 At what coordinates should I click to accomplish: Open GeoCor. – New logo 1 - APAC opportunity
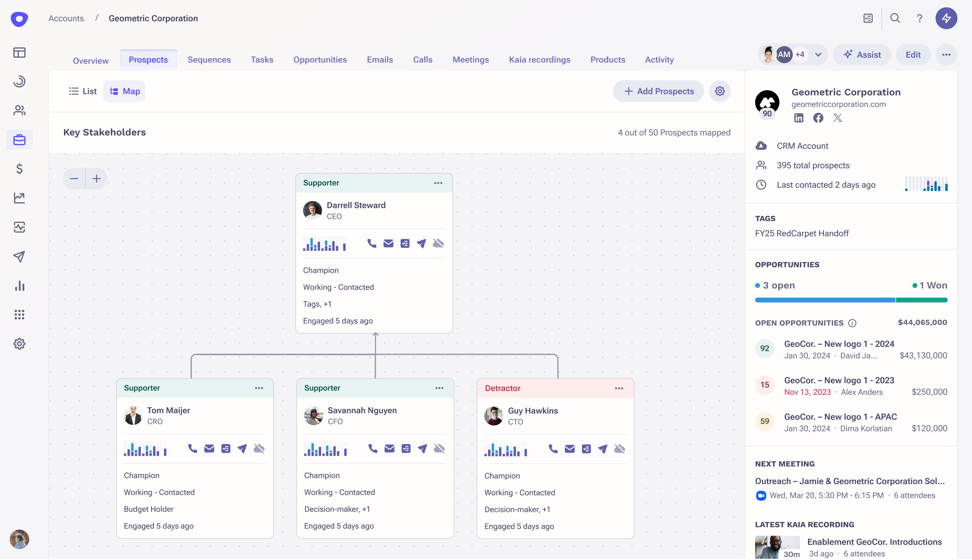point(840,417)
